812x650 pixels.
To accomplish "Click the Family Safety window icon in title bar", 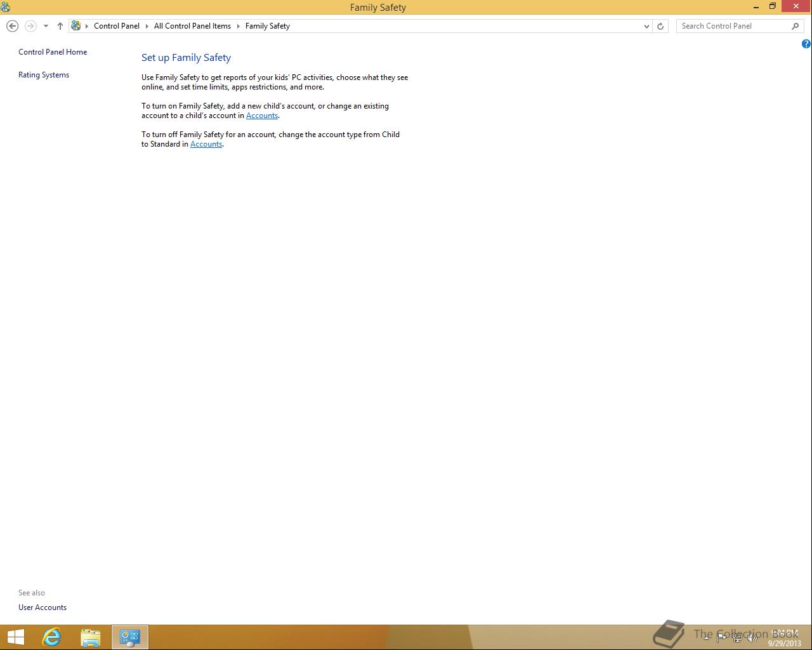I will tap(6, 7).
